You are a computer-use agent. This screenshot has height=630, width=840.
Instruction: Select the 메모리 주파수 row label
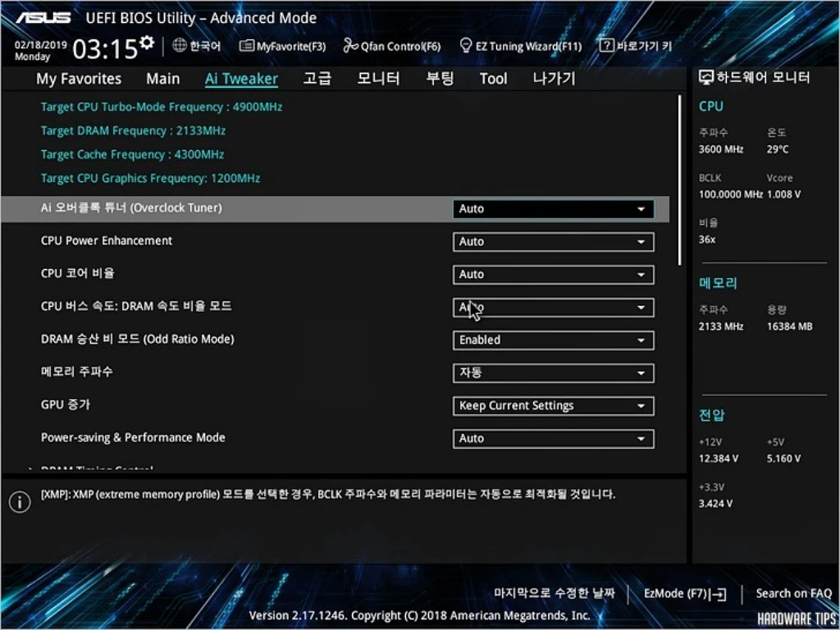pyautogui.click(x=76, y=372)
